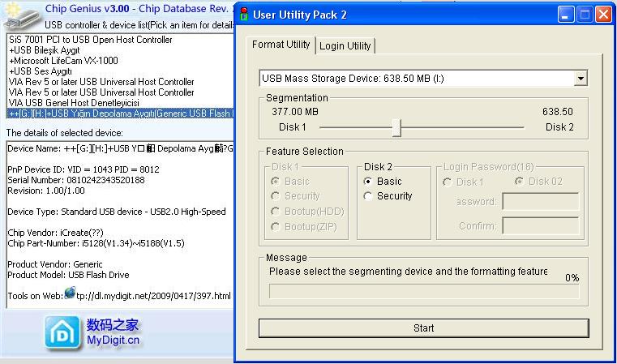Choose Login Password Disk 1 radio

click(x=447, y=182)
